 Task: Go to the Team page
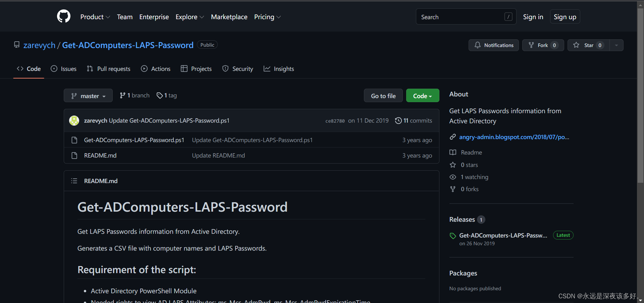pyautogui.click(x=125, y=17)
